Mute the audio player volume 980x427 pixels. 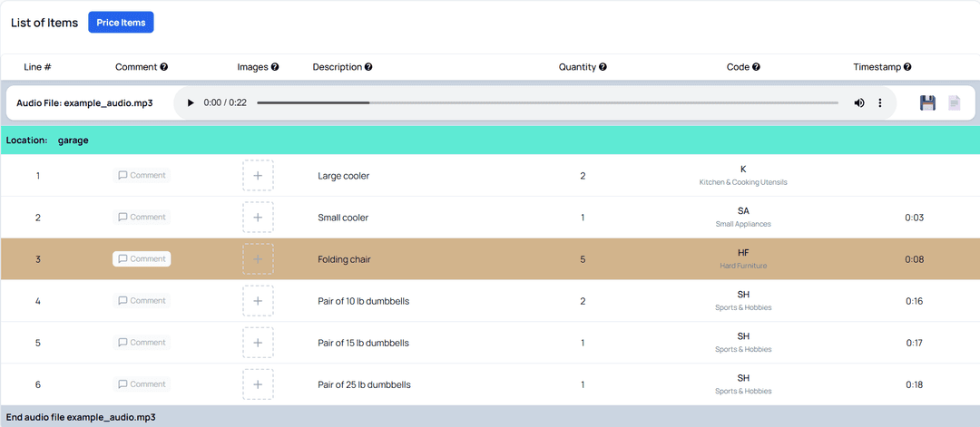coord(858,103)
